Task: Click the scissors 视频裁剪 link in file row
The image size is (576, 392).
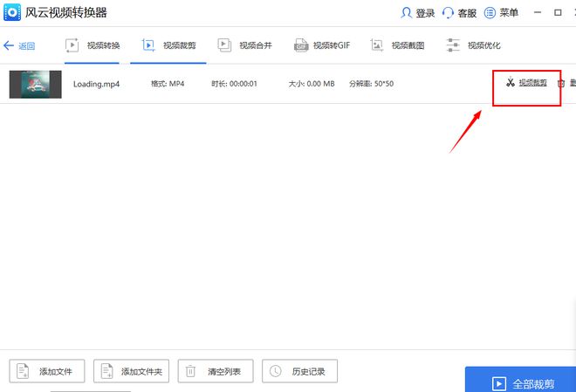Action: tap(526, 83)
